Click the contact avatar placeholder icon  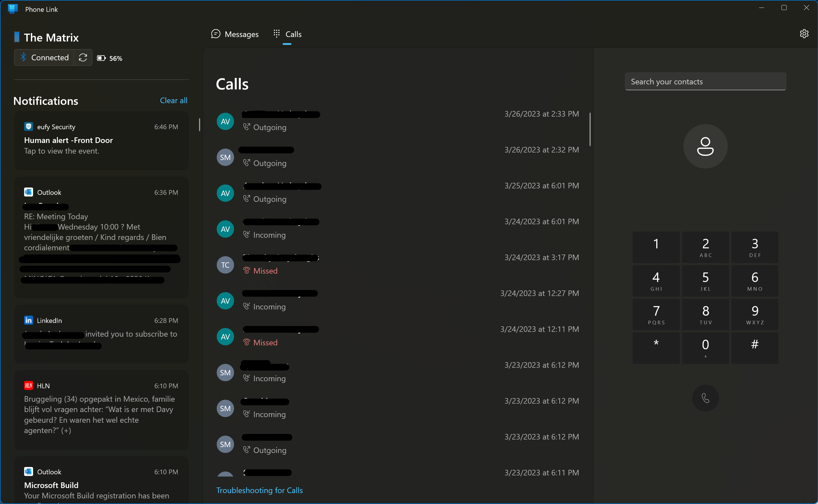click(705, 146)
